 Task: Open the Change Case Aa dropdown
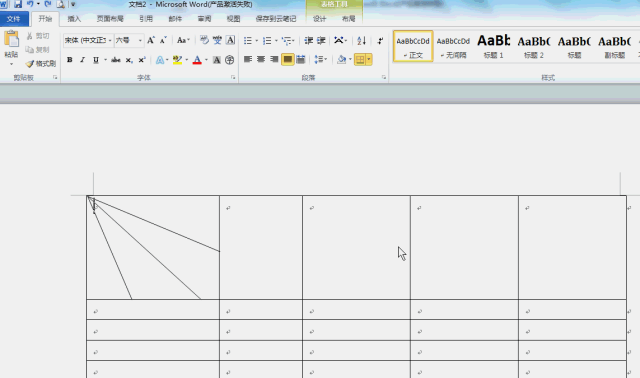point(183,40)
